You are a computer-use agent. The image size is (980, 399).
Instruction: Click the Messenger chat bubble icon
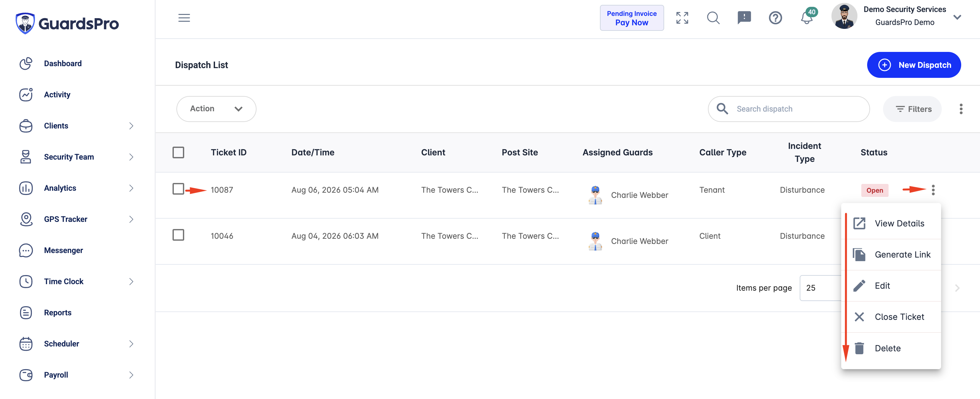coord(26,250)
